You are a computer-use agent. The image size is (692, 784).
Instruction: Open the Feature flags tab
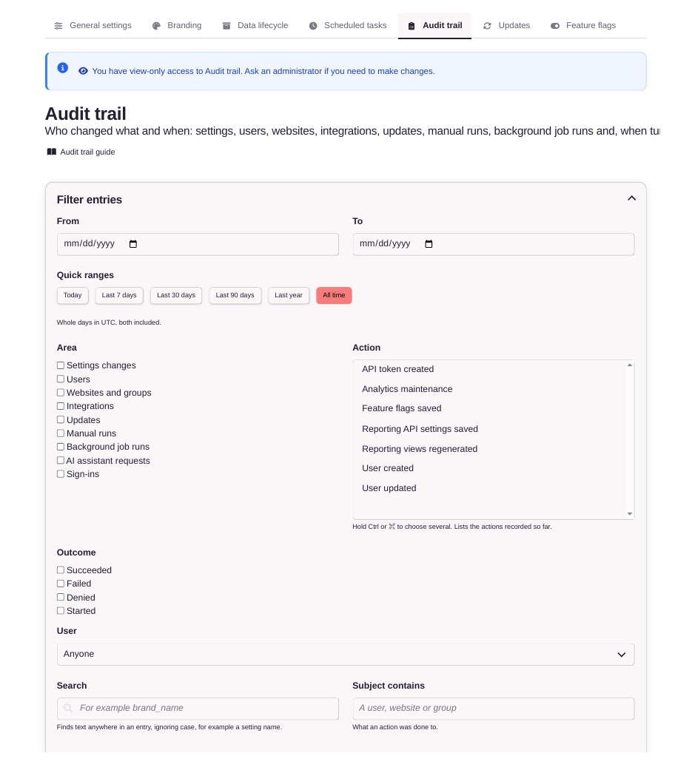pyautogui.click(x=583, y=25)
